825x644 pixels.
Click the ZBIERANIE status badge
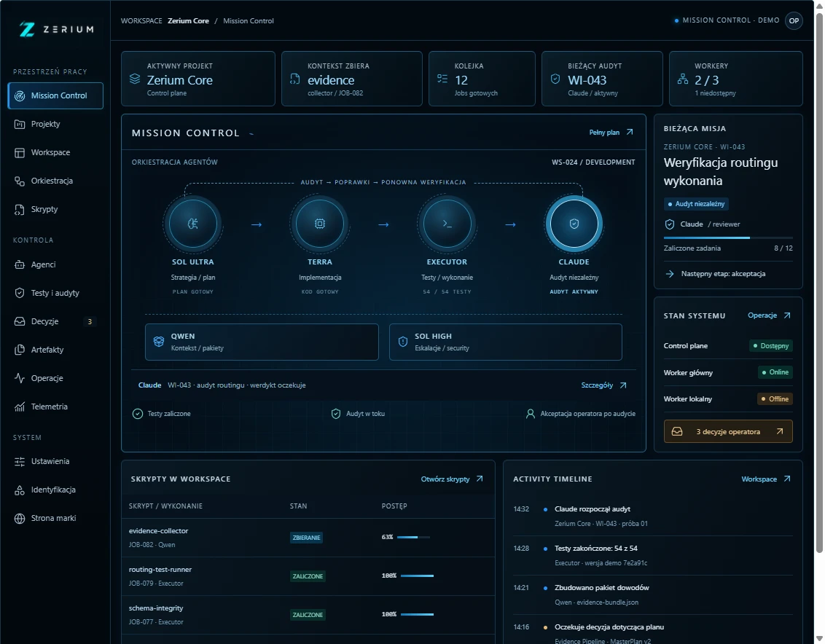click(x=306, y=538)
